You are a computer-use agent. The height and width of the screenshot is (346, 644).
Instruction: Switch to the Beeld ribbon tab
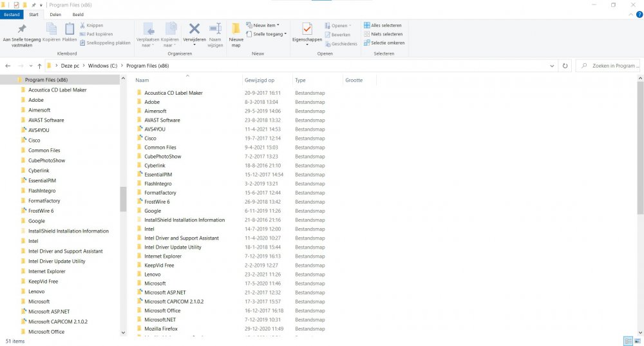click(77, 14)
